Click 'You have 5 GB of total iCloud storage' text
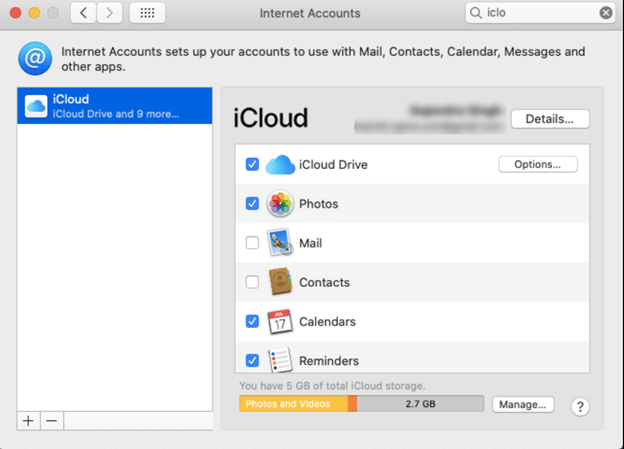 pos(332,386)
